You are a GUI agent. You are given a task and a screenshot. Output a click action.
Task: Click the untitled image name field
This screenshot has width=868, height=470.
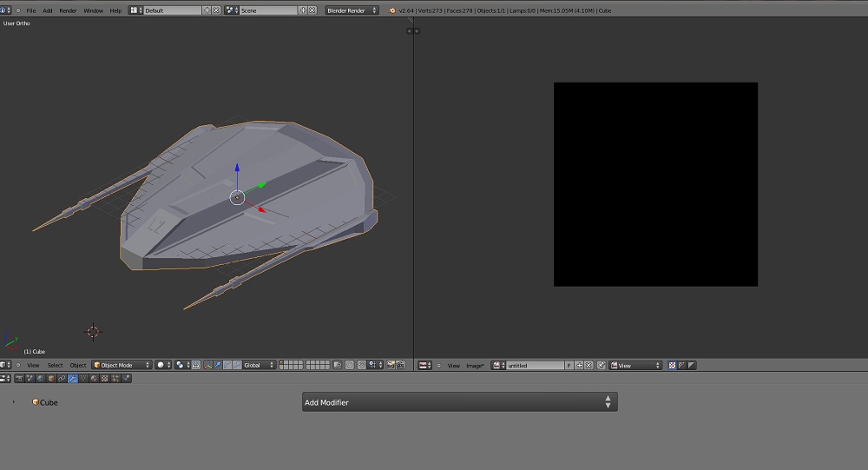click(x=536, y=365)
